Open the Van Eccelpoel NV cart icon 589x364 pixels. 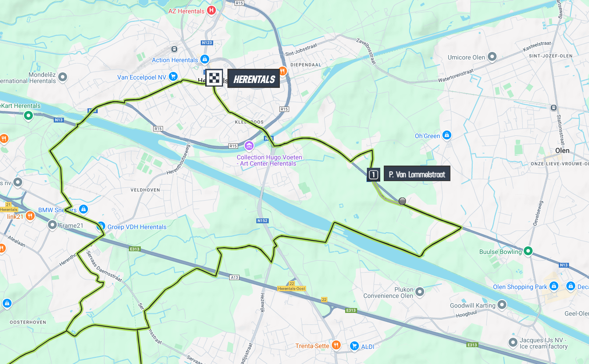(173, 77)
